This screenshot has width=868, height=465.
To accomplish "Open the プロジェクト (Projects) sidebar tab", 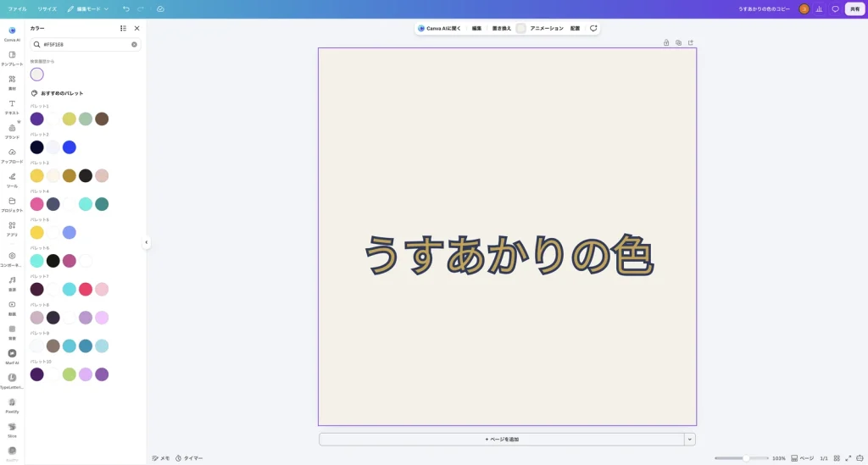I will 12,203.
